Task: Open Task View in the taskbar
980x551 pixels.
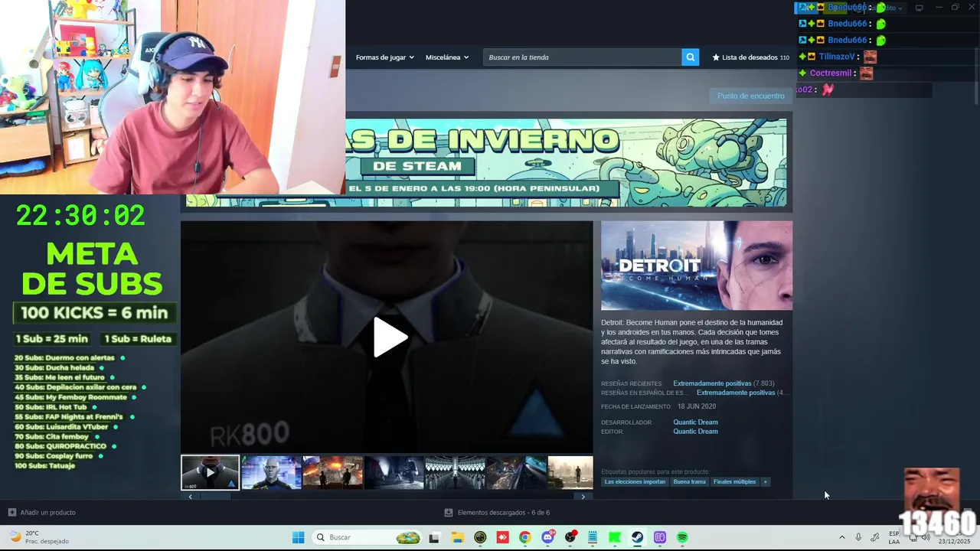Action: [x=434, y=537]
